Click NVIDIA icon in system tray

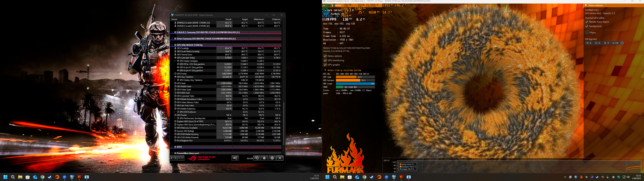[x=565, y=177]
